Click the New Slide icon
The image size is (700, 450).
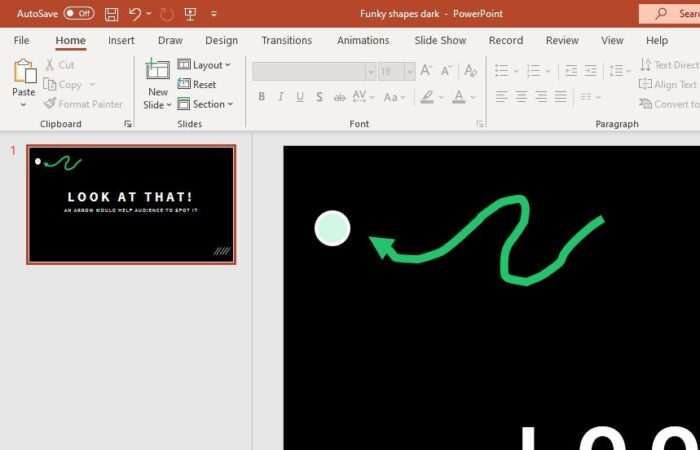[158, 69]
